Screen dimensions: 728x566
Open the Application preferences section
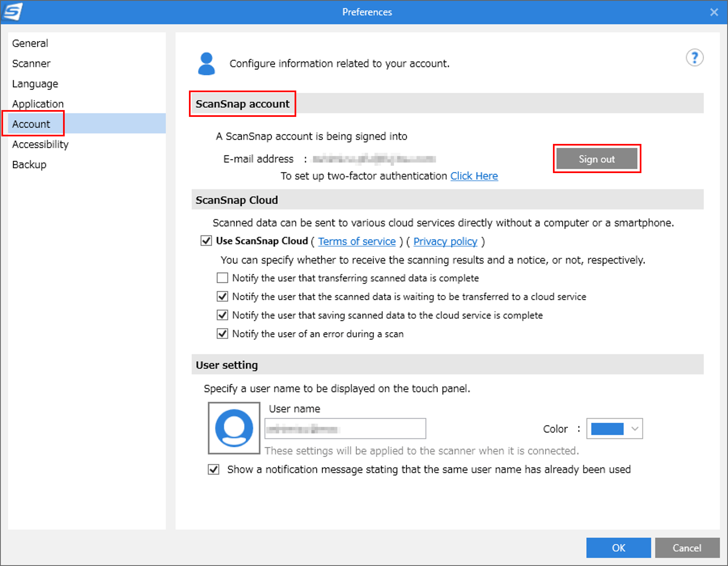click(87, 104)
